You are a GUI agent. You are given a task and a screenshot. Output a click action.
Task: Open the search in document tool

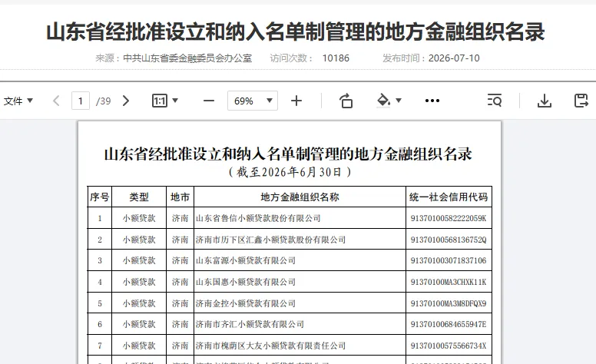tap(495, 101)
